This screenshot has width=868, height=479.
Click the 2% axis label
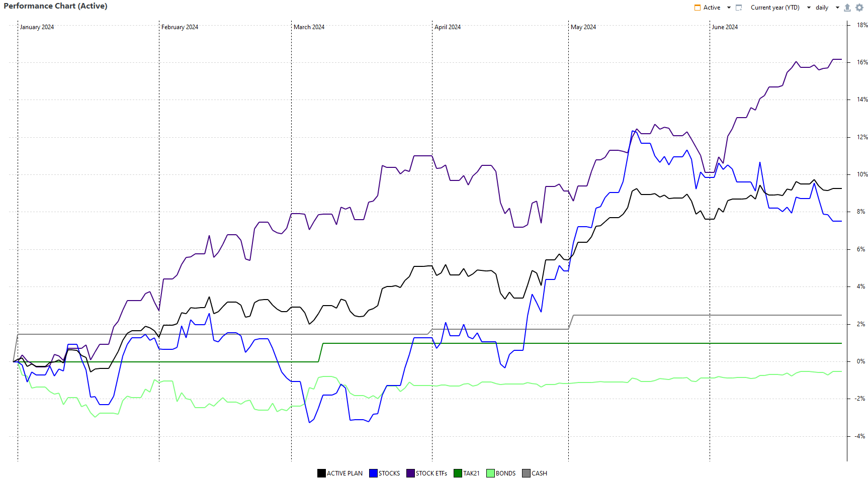[861, 324]
